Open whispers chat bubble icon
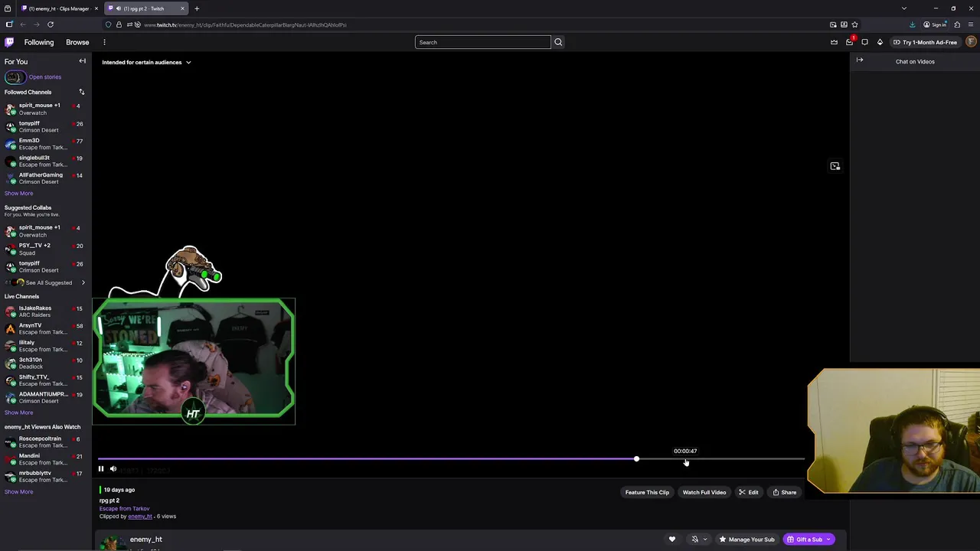Screen dimensions: 980x551 864,42
